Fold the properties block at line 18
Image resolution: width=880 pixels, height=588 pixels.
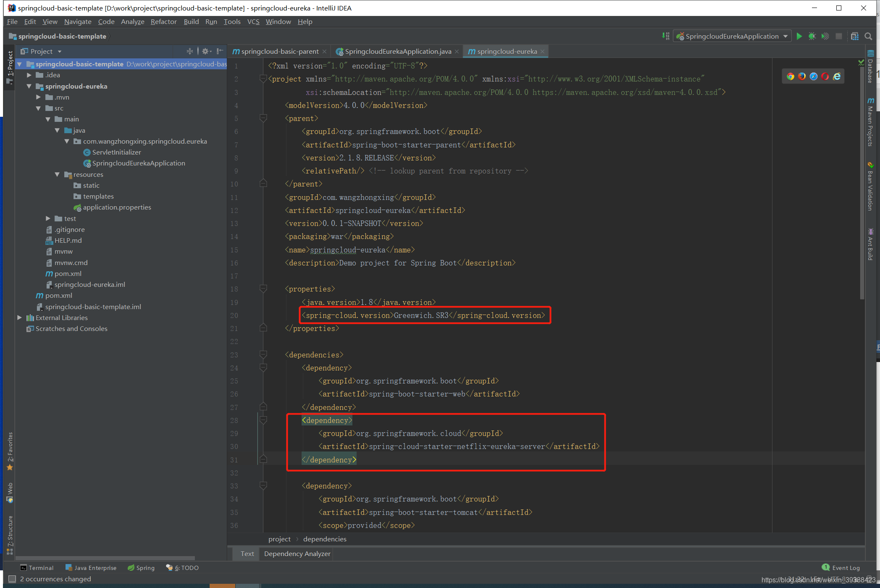pos(263,289)
